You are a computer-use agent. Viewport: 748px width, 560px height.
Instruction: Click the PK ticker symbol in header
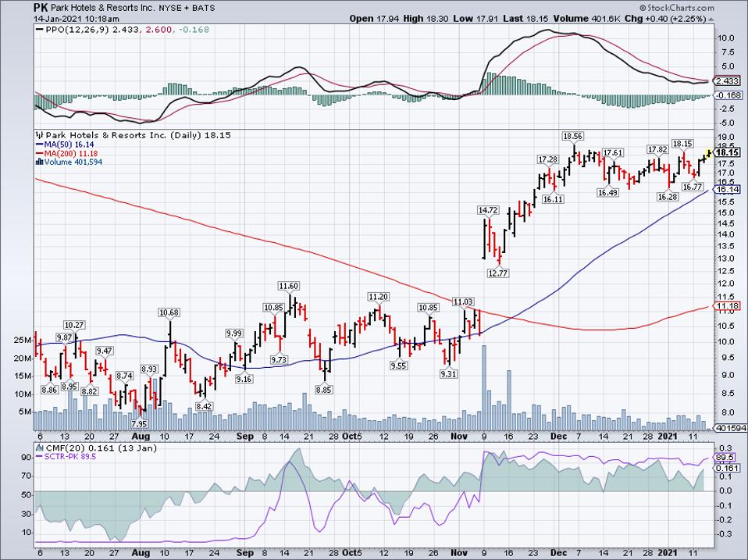pyautogui.click(x=40, y=8)
